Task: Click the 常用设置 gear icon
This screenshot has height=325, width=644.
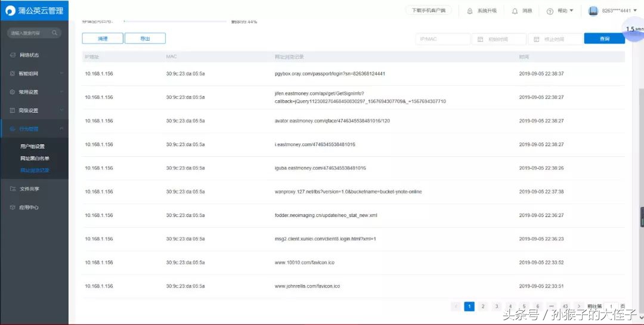Action: click(13, 92)
